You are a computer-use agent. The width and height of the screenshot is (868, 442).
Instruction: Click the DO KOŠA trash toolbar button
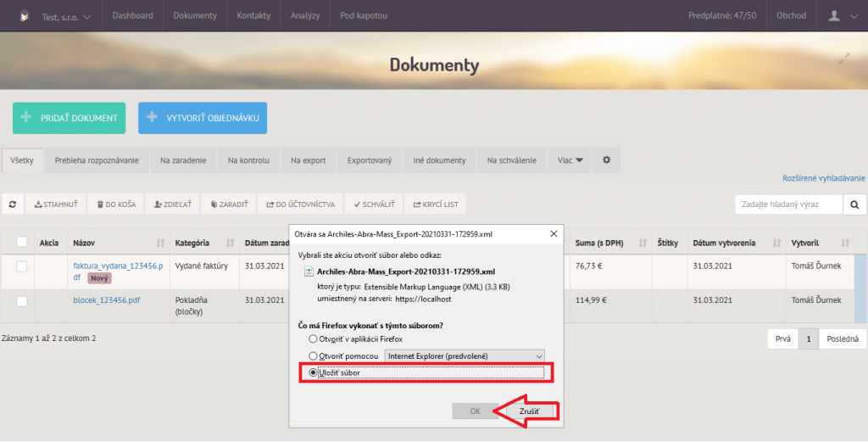point(116,204)
